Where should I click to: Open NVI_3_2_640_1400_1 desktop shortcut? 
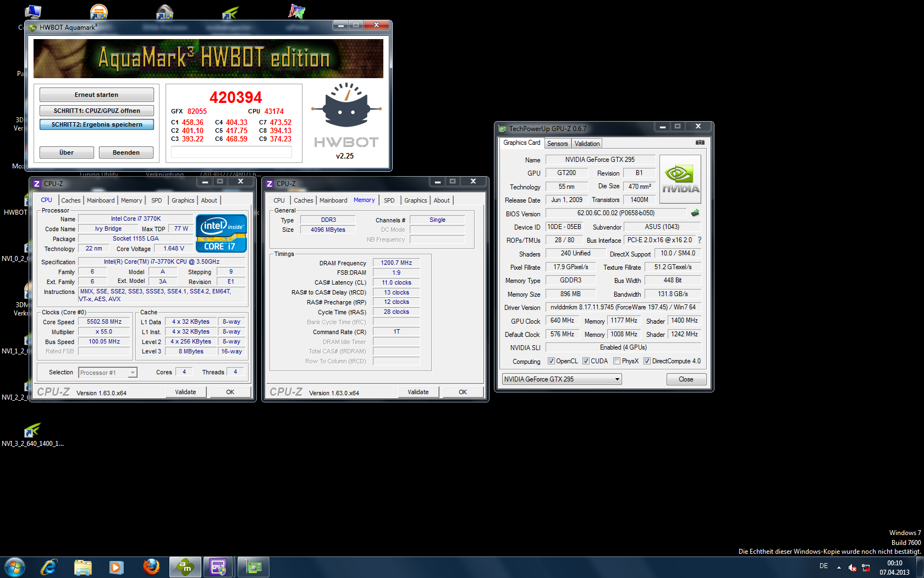[x=32, y=435]
